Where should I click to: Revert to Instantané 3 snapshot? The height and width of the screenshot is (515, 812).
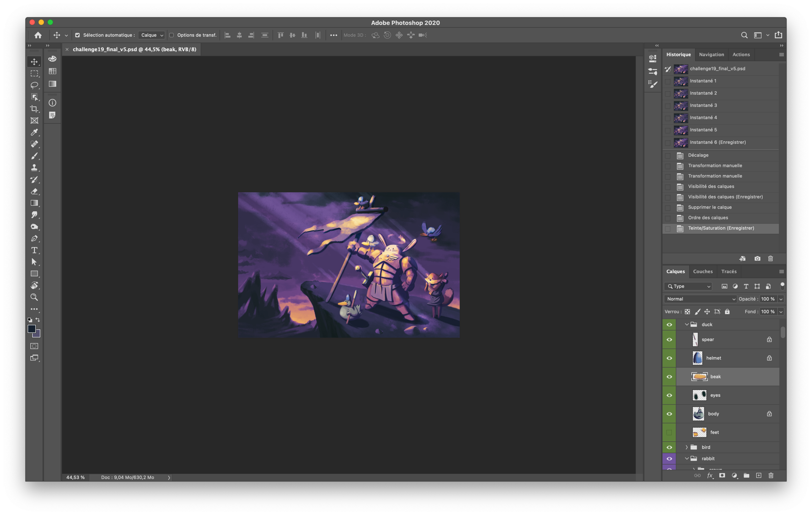click(x=703, y=105)
